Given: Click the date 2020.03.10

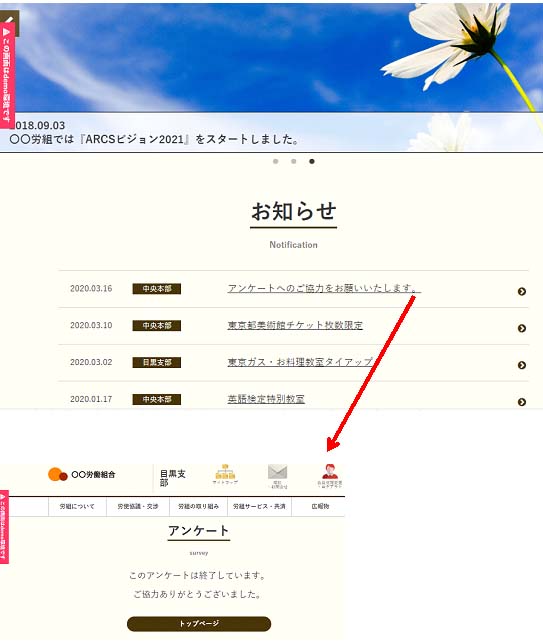Looking at the screenshot, I should tap(91, 325).
